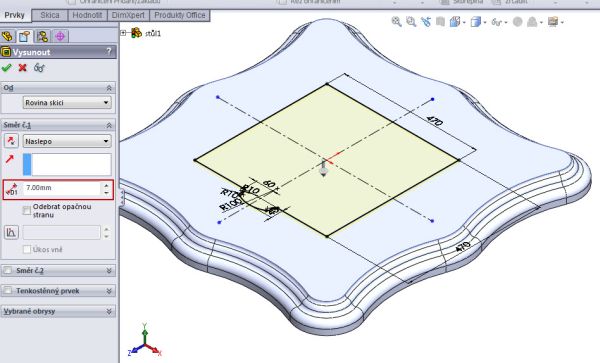Click the Edit Appearance sphere icon
The width and height of the screenshot is (600, 363).
click(517, 22)
